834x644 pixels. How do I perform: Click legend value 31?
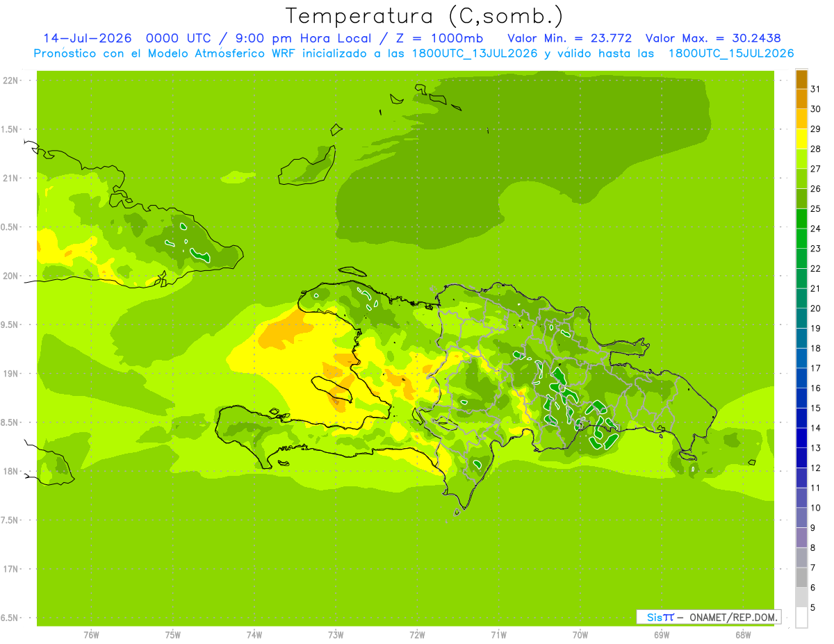point(815,89)
